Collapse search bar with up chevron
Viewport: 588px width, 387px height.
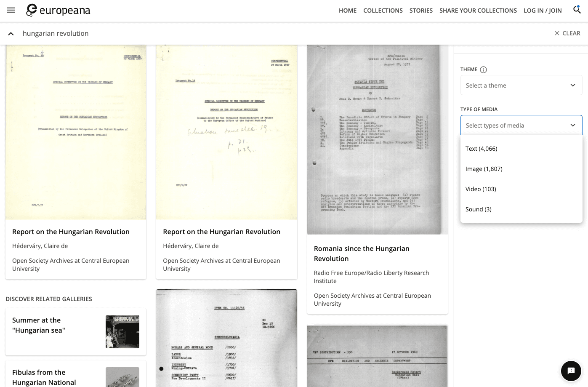coord(11,34)
